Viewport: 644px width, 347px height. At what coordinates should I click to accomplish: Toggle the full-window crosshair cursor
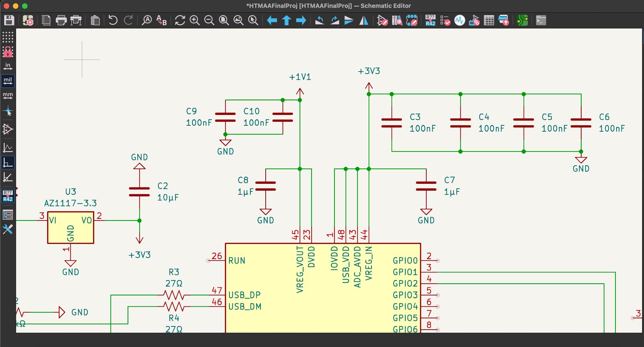coord(8,112)
